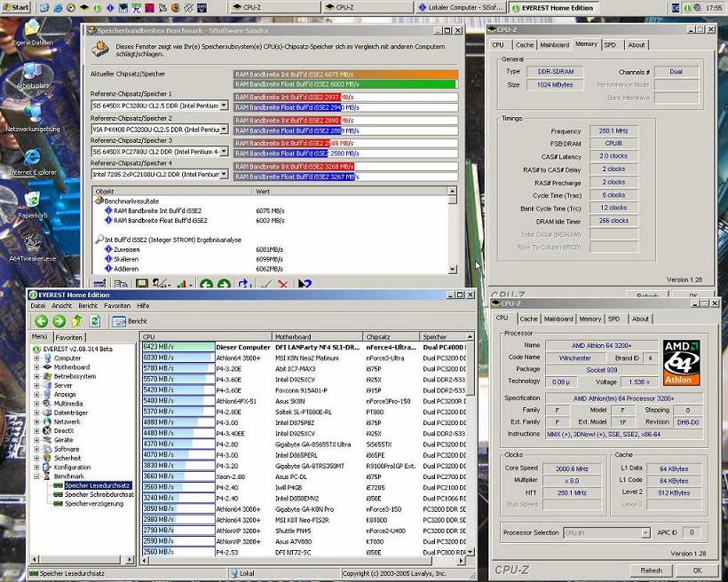
Task: Open the Favoriten menu in EVEREST
Action: [116, 305]
